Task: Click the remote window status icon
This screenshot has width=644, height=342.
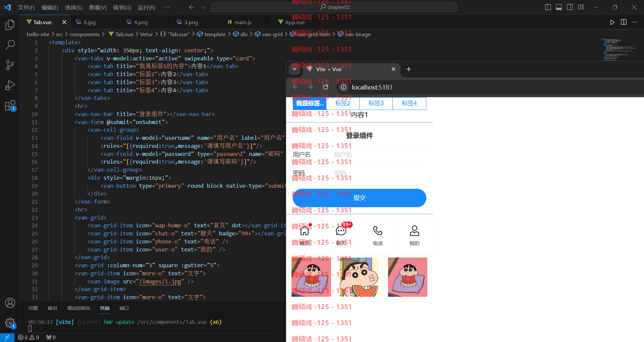Action: (x=7, y=337)
